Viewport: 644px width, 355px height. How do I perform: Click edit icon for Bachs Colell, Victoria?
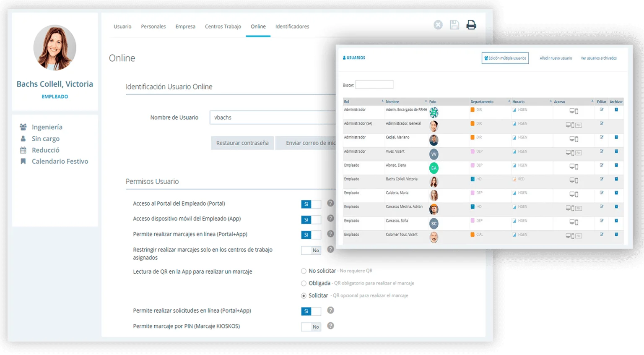602,179
